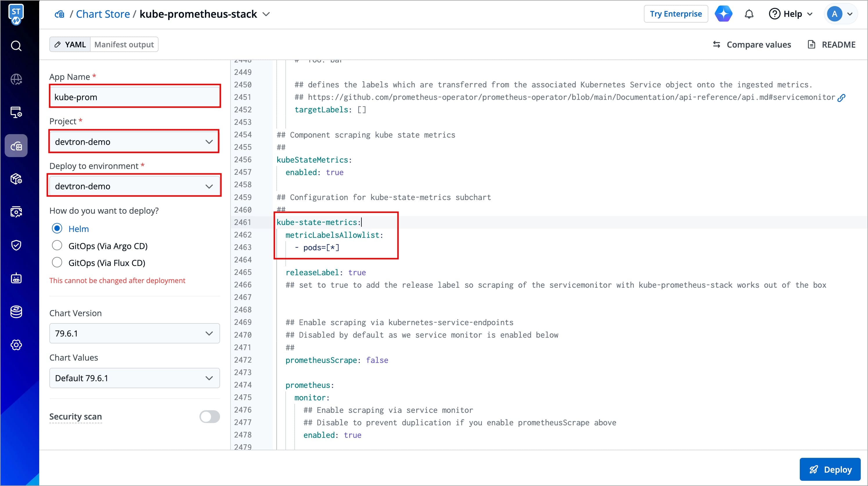
Task: Expand the Chart Version 79.6.1 dropdown
Action: [x=134, y=333]
